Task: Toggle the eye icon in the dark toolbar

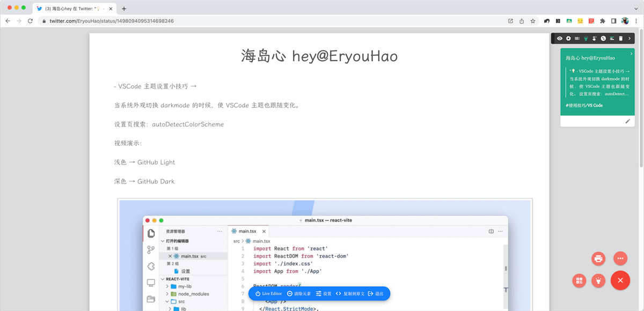Action: coord(560,39)
